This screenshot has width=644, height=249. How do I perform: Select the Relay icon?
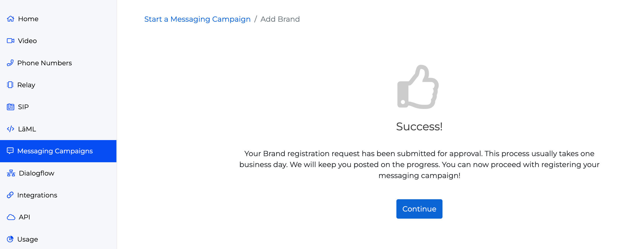(10, 85)
